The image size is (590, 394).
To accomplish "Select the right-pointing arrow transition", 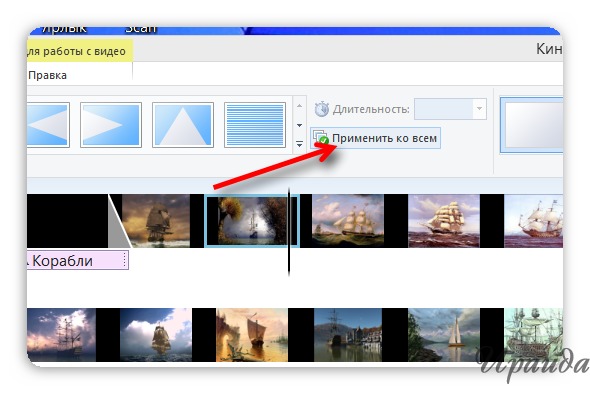I will [x=111, y=125].
